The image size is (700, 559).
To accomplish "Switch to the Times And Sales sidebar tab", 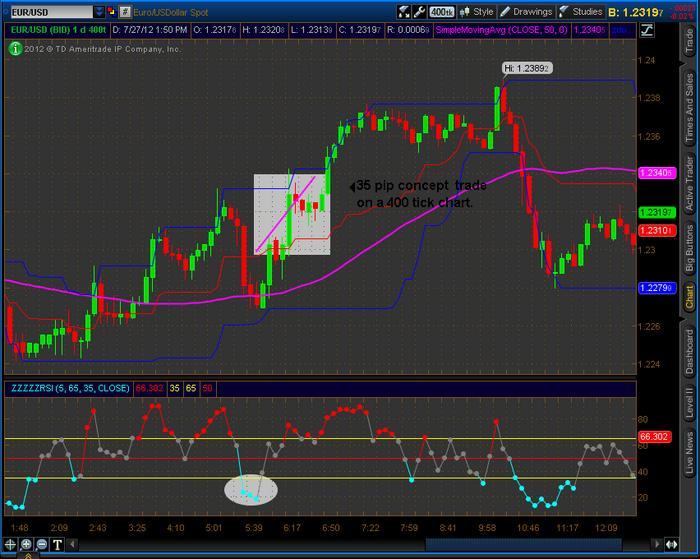I will [x=690, y=107].
